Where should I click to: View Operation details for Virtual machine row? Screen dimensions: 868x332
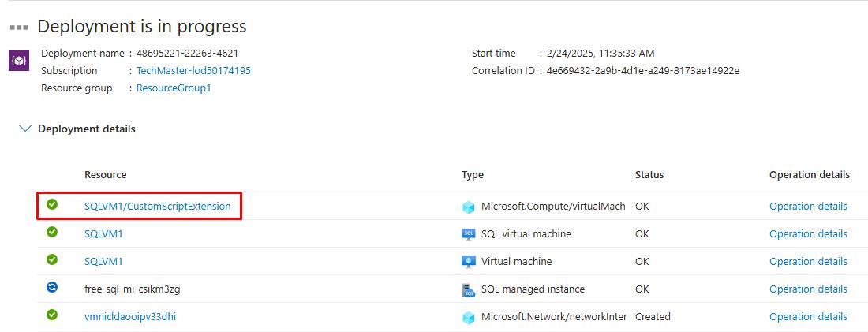808,261
